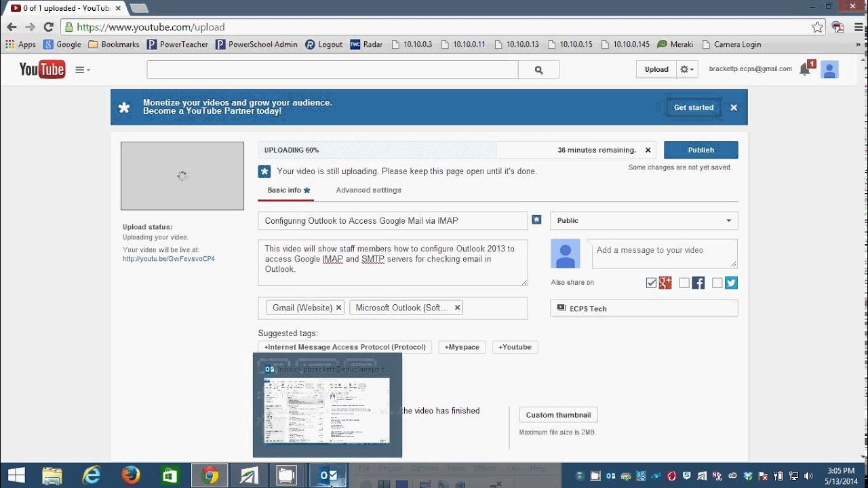Open the Chrome menu (three bars)
868x488 pixels.
pos(857,27)
